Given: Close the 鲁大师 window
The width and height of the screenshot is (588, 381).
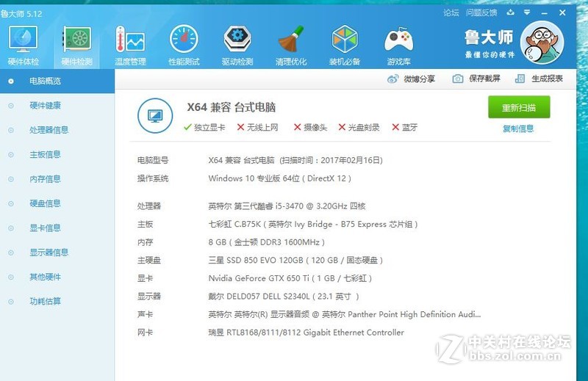Looking at the screenshot, I should click(x=562, y=12).
